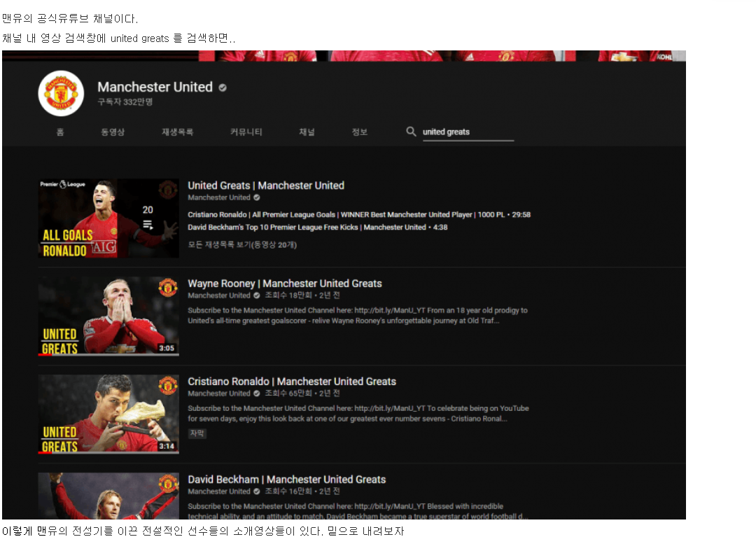Image resolution: width=756 pixels, height=551 pixels.
Task: Open the All Goals Ronaldo playlist thumbnail
Action: tap(108, 218)
